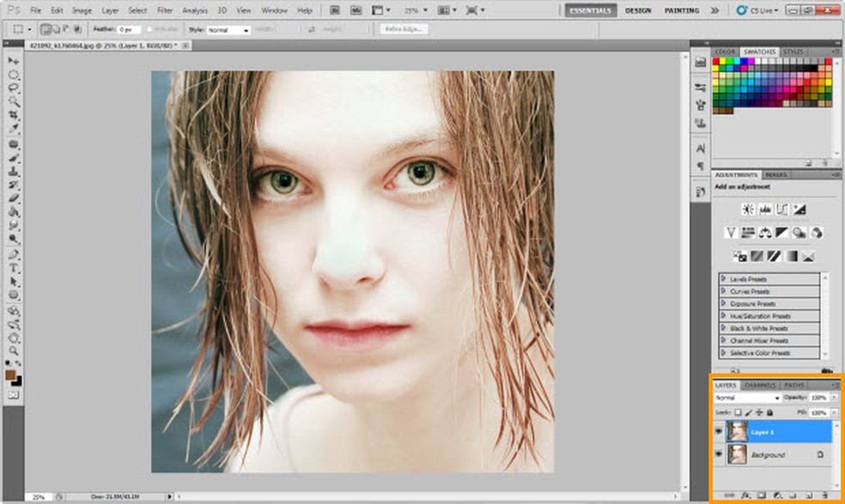The width and height of the screenshot is (845, 504).
Task: Select the Lasso tool in the toolbox
Action: pos(14,88)
